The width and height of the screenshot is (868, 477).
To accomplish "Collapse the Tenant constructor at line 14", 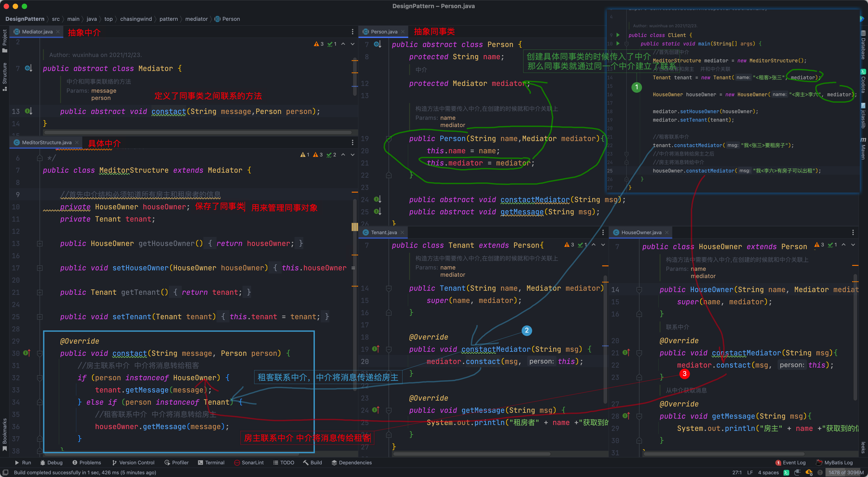I will click(x=389, y=288).
